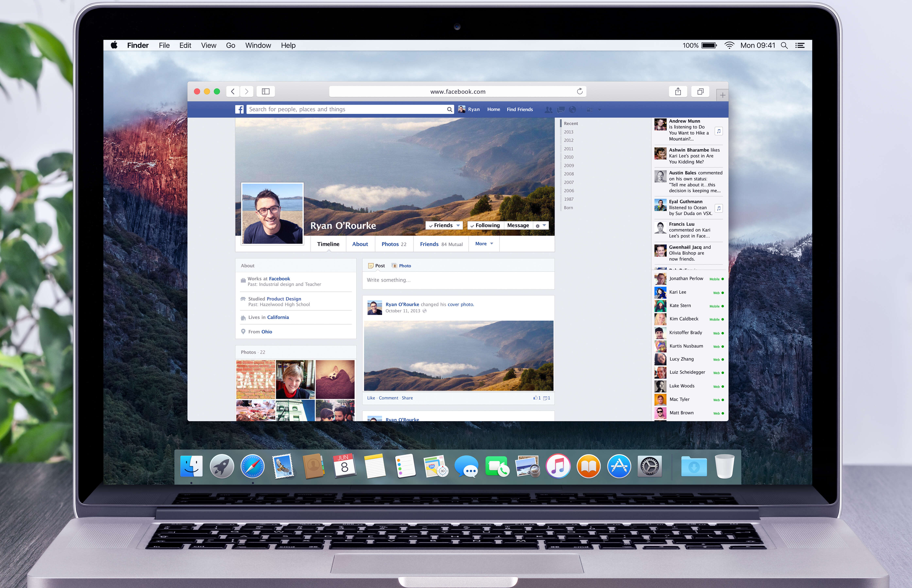Click California link in About

click(x=278, y=317)
